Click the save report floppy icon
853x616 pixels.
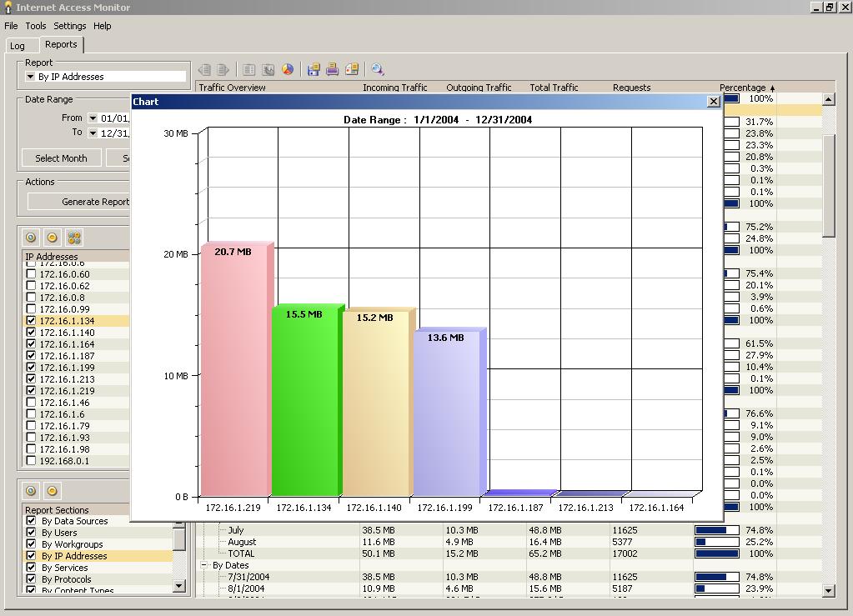coord(314,69)
